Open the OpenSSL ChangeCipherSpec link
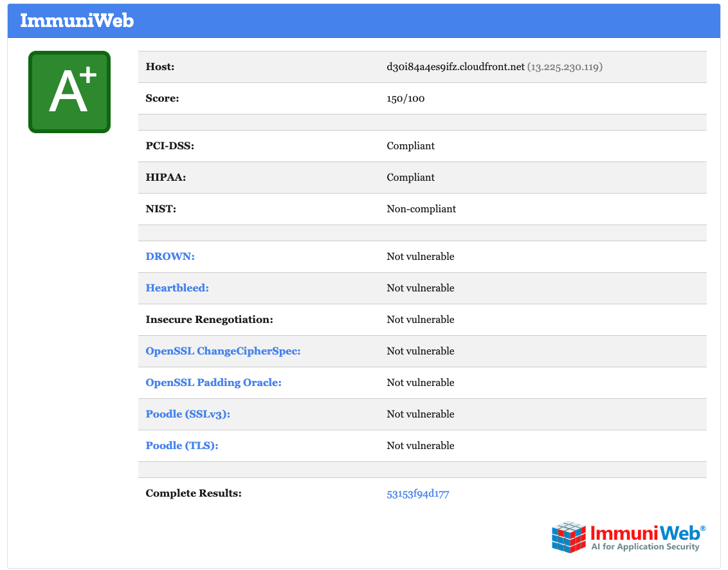 coord(223,351)
